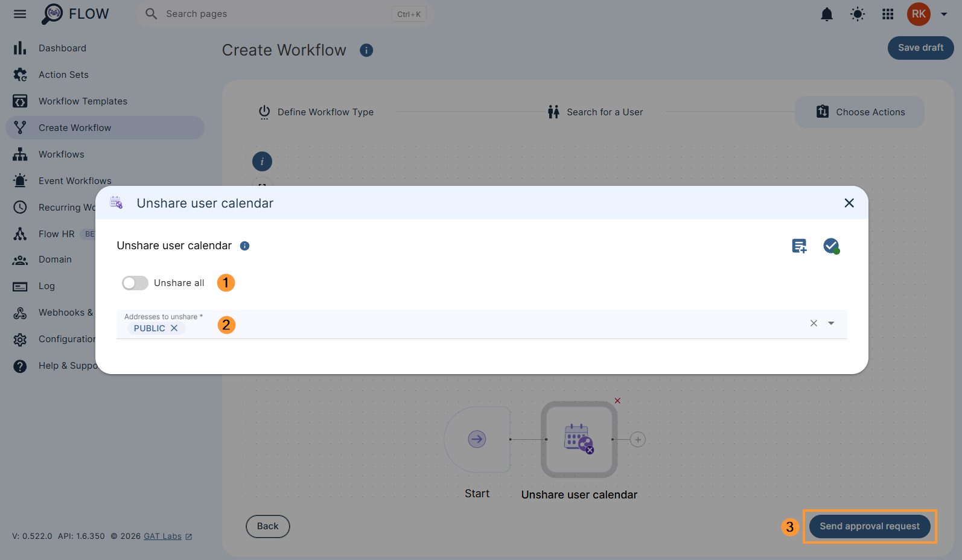Click the Recurring Workflows clock icon
962x560 pixels.
click(20, 208)
